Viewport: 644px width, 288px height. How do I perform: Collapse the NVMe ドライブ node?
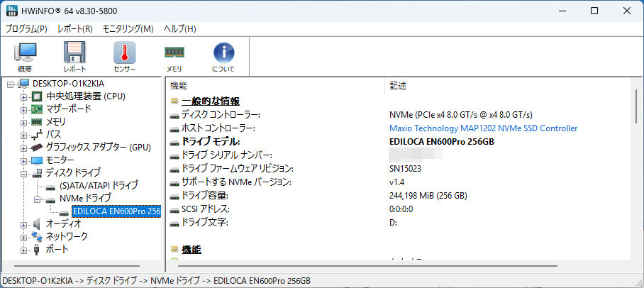38,199
